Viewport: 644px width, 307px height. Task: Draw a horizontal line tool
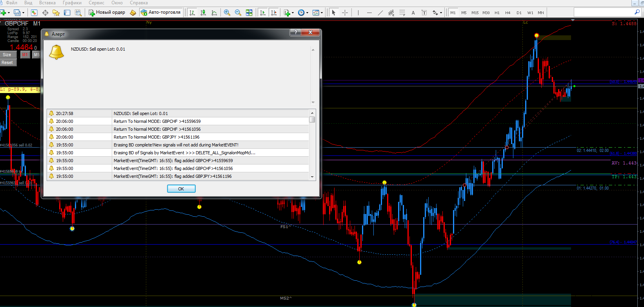[369, 13]
